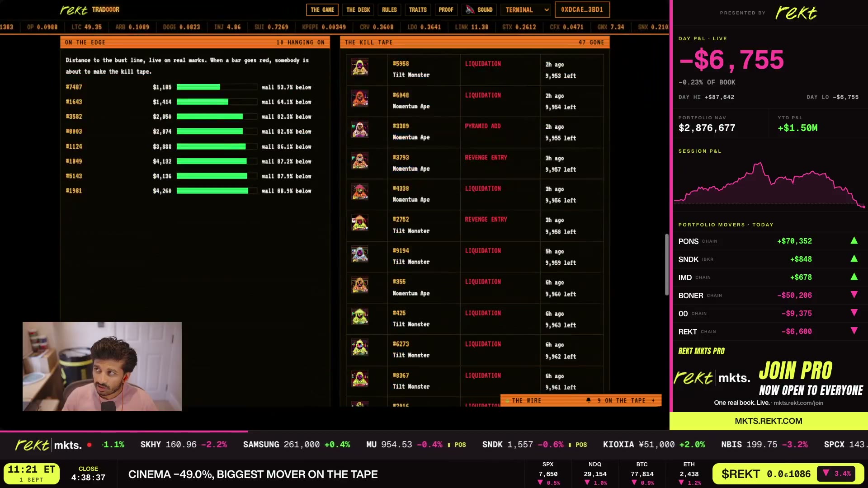868x488 pixels.
Task: Click avatar icon for #4338 Momentum Ape
Action: (360, 192)
